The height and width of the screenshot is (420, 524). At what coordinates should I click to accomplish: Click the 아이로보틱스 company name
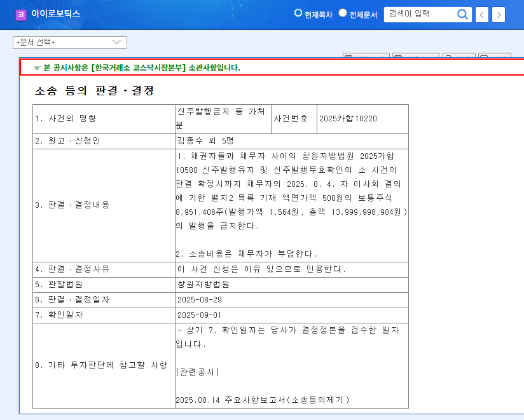point(56,14)
